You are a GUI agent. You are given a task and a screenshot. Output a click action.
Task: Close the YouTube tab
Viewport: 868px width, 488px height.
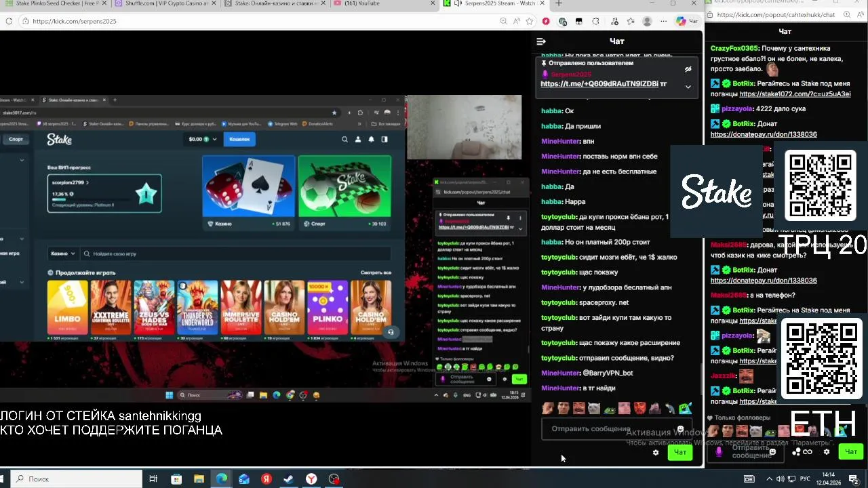point(432,3)
